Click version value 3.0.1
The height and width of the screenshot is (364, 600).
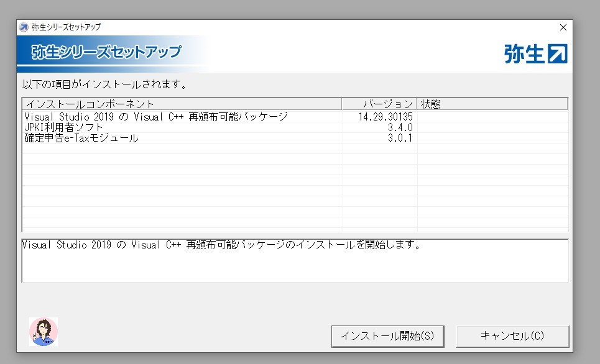[x=400, y=138]
